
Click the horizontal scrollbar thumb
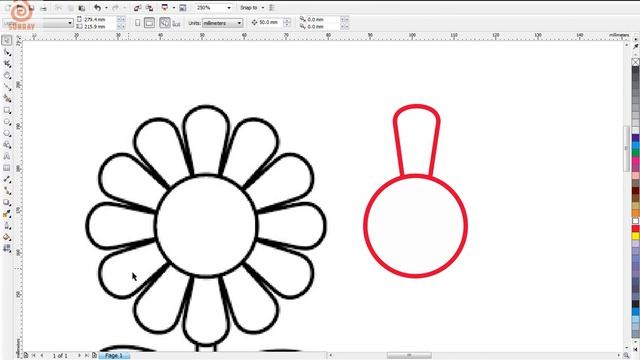click(409, 356)
